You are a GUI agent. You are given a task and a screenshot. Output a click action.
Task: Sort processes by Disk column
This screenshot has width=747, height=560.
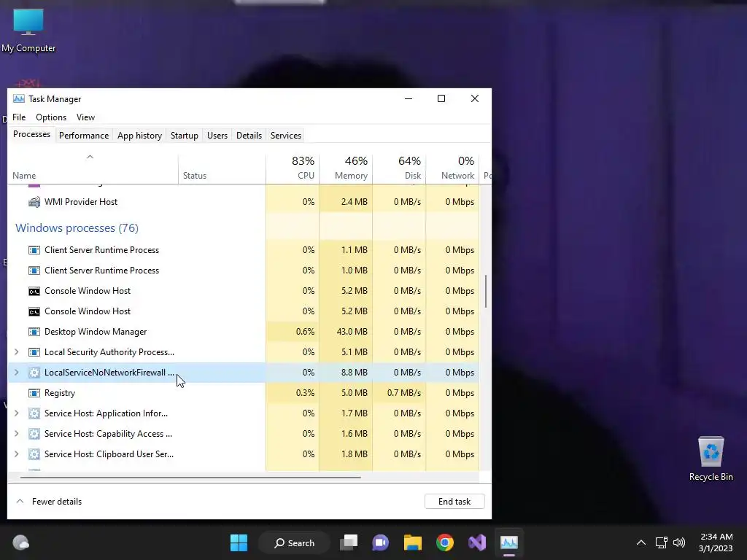399,169
